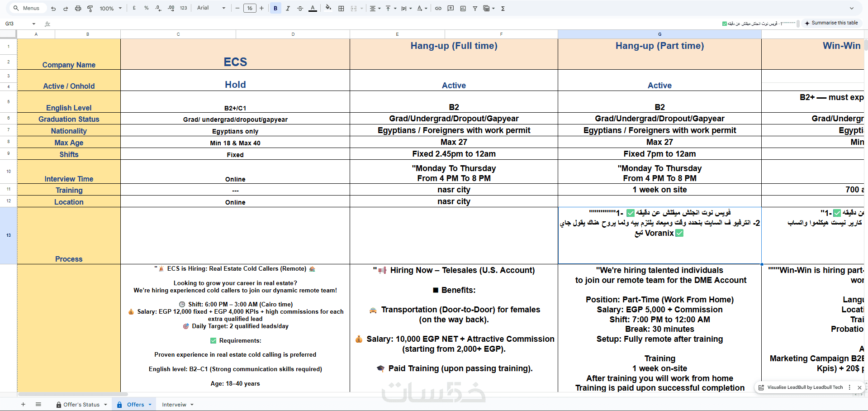Click the "ECS" company name cell

click(235, 54)
